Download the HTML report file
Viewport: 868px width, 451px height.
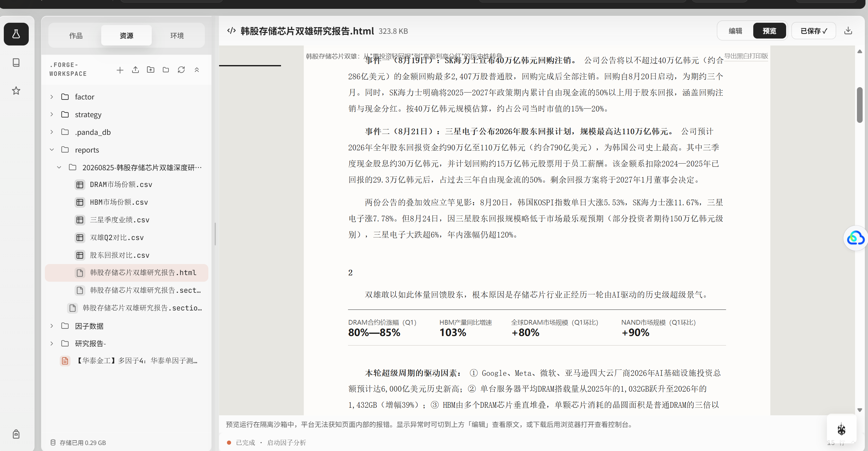pyautogui.click(x=848, y=31)
